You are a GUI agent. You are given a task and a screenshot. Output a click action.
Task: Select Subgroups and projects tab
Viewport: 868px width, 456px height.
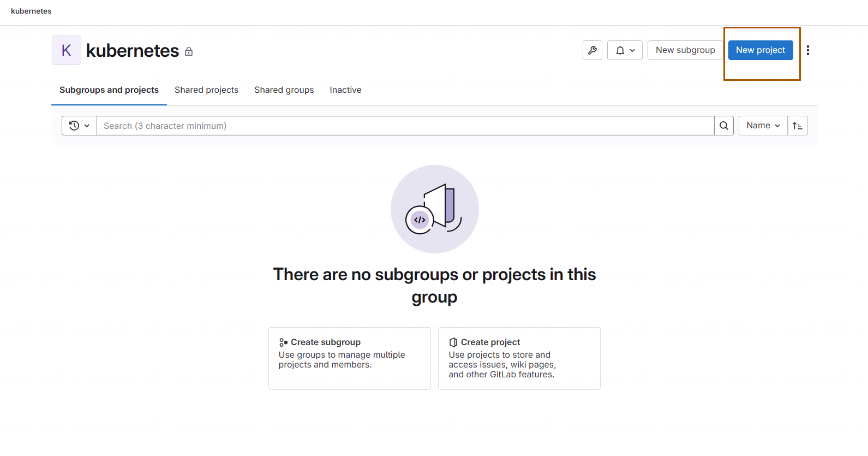click(x=109, y=90)
